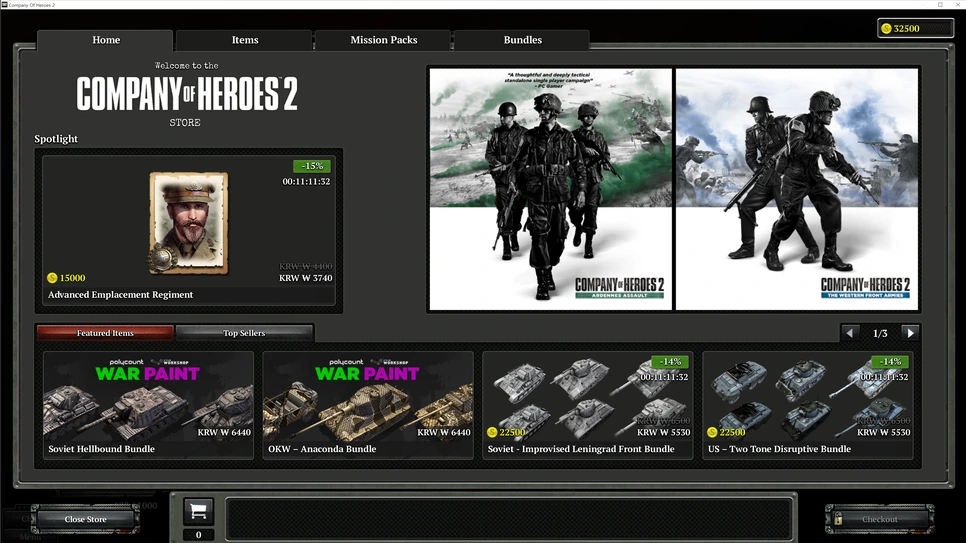
Task: Open the Mission Packs tab
Action: pos(383,40)
